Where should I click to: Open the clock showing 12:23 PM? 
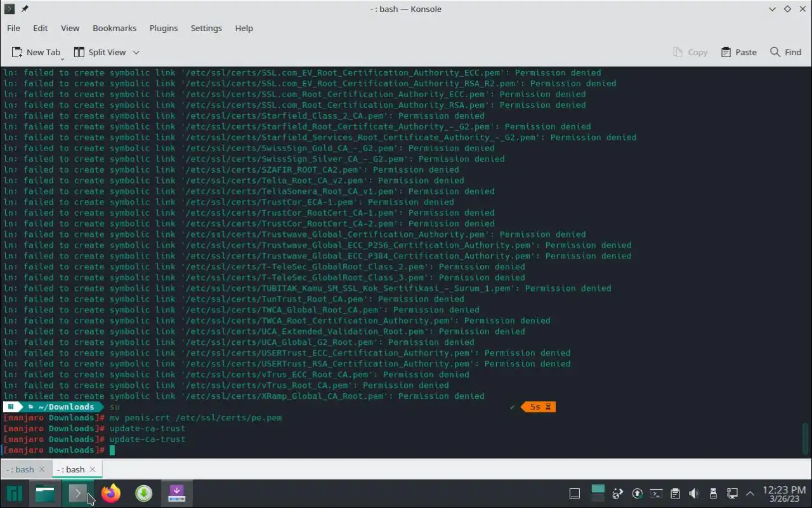(784, 493)
